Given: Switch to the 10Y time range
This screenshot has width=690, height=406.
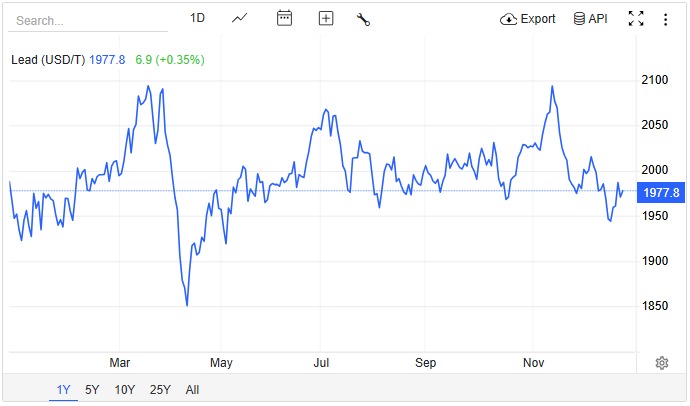Looking at the screenshot, I should click(x=125, y=390).
